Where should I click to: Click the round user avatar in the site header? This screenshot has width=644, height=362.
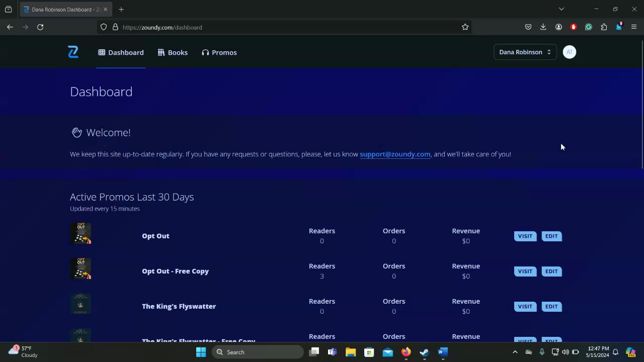tap(569, 52)
